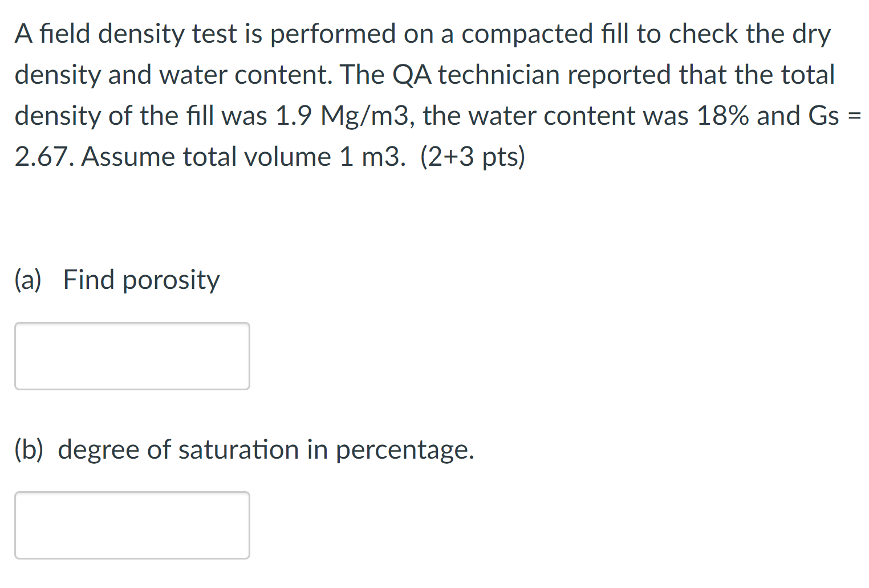Focus the degree of saturation answer field
Image resolution: width=869 pixels, height=588 pixels.
click(x=132, y=525)
